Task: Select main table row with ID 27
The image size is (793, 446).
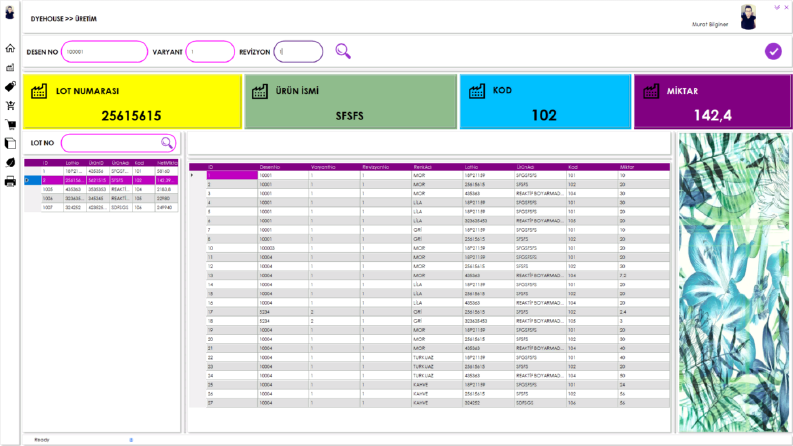Action: [429, 403]
